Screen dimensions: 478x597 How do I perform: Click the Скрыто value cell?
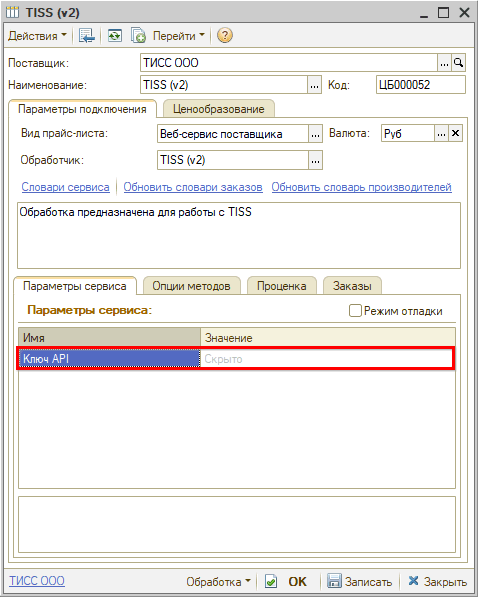click(327, 359)
